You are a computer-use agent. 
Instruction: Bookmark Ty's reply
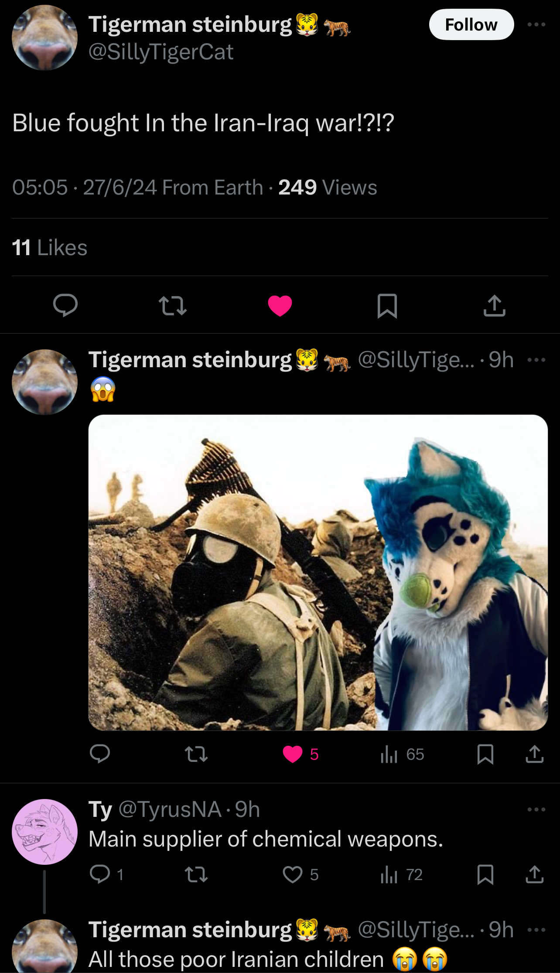(485, 874)
